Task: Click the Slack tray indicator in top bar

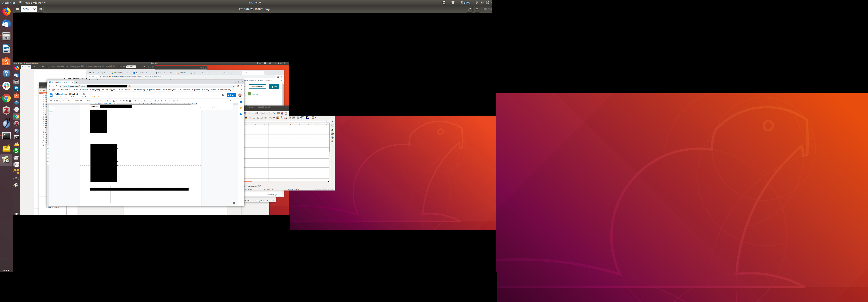Action: (444, 2)
